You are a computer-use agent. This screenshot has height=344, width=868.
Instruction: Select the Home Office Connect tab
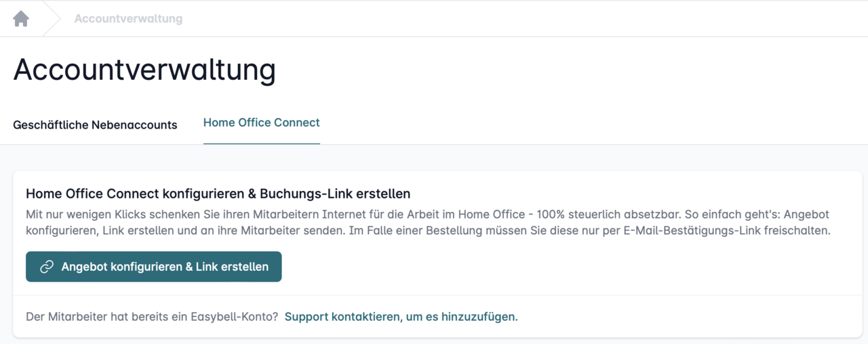[x=261, y=123]
